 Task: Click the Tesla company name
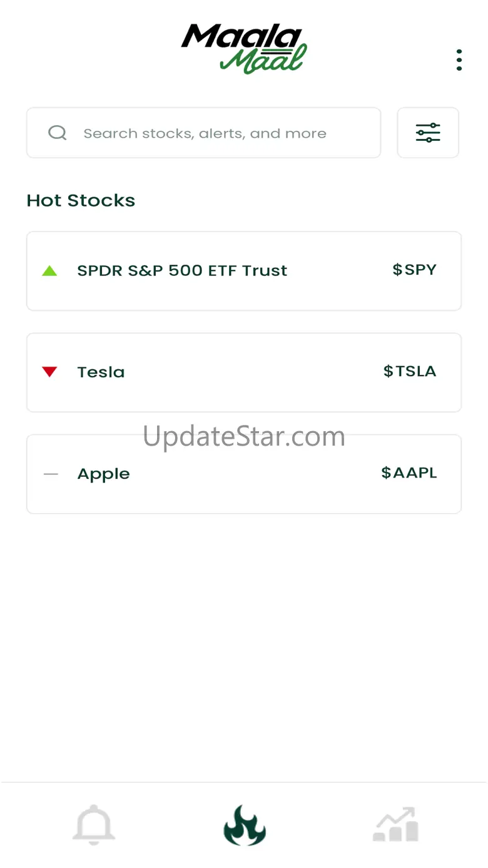(x=101, y=372)
